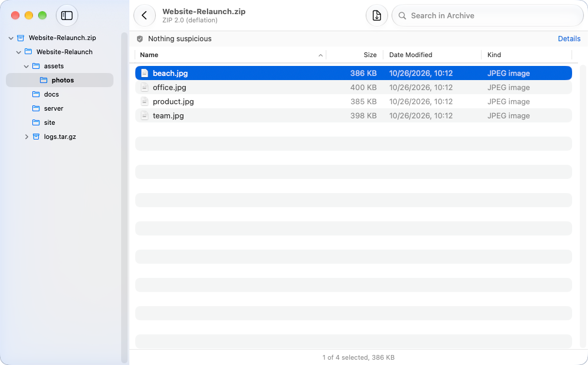
Task: Click the docs folder icon
Action: pyautogui.click(x=36, y=94)
